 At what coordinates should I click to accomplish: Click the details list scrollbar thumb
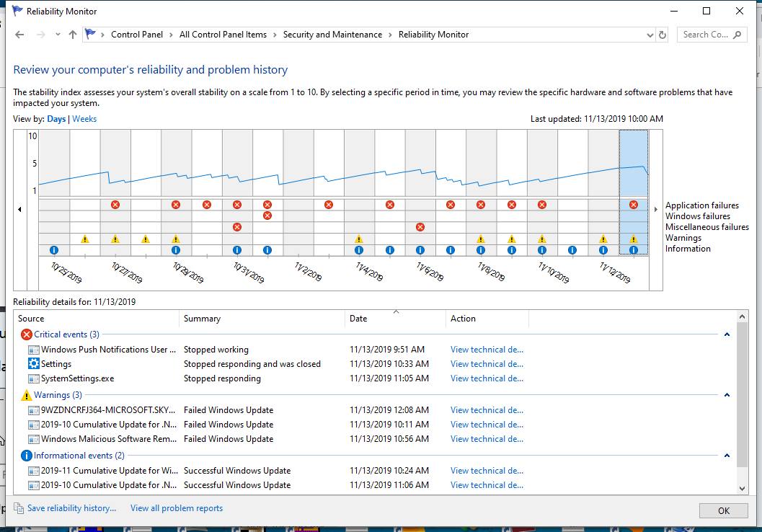(x=742, y=394)
